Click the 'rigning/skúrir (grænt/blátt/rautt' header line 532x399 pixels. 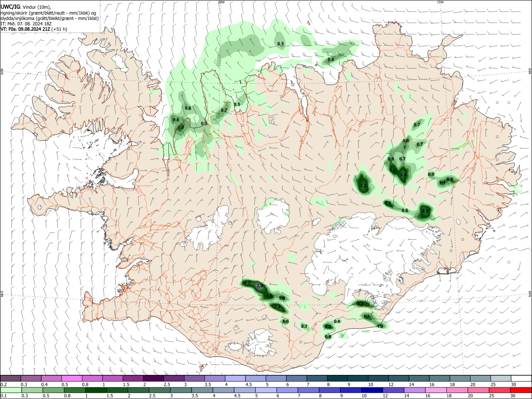coord(48,13)
